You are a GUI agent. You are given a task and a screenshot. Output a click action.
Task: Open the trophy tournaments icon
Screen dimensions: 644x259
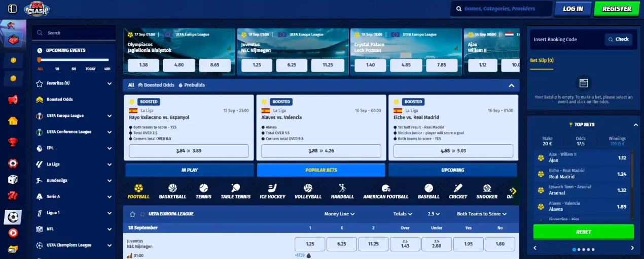13,142
